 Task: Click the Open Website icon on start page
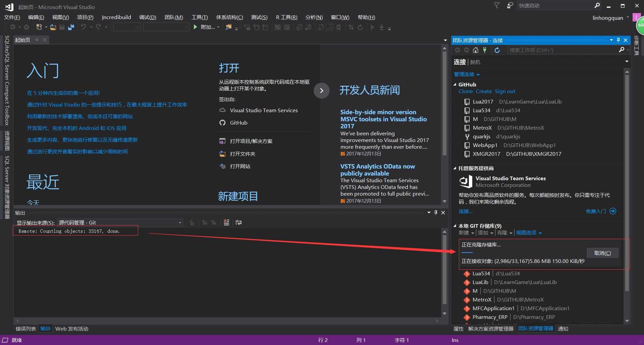pyautogui.click(x=222, y=166)
